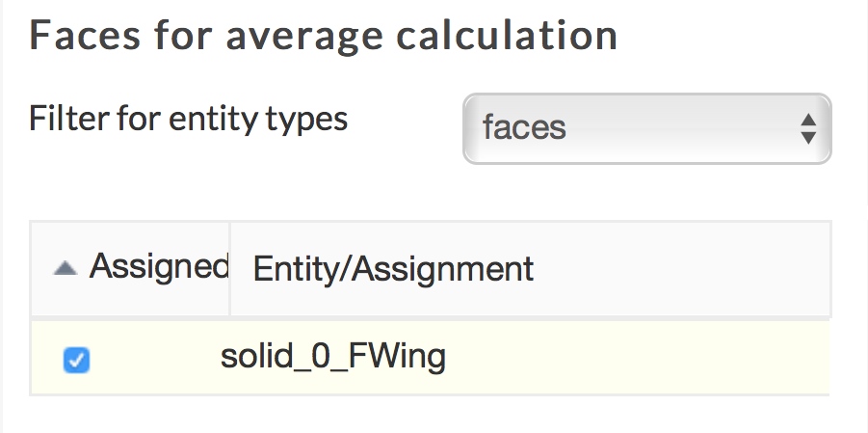This screenshot has width=868, height=433.
Task: Select the solid_0_FWing entity name
Action: pyautogui.click(x=333, y=357)
